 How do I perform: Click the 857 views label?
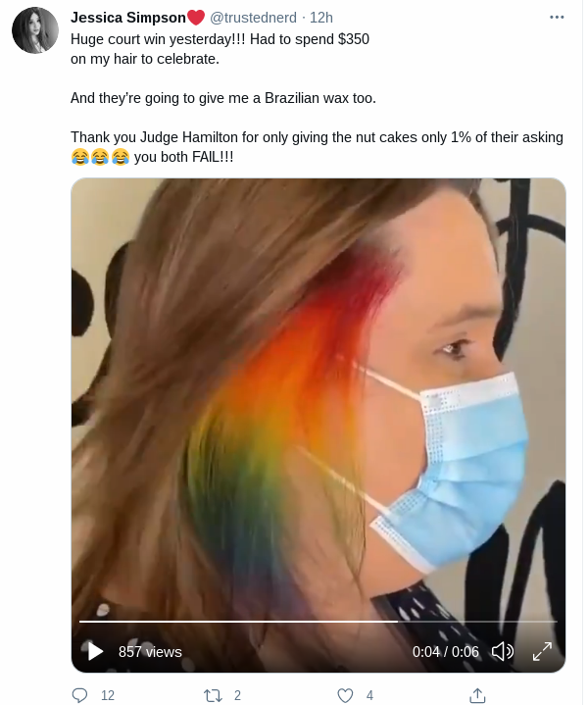(150, 651)
